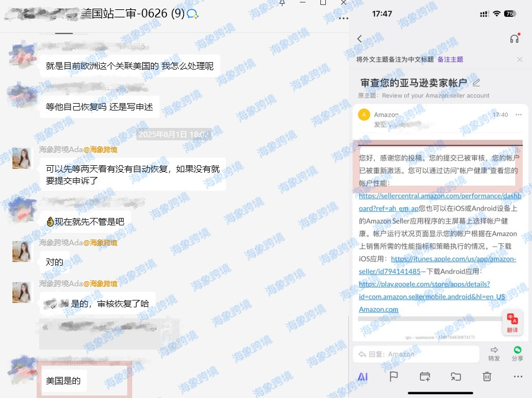The height and width of the screenshot is (398, 532).
Task: Delete the email with trash icon
Action: click(487, 376)
